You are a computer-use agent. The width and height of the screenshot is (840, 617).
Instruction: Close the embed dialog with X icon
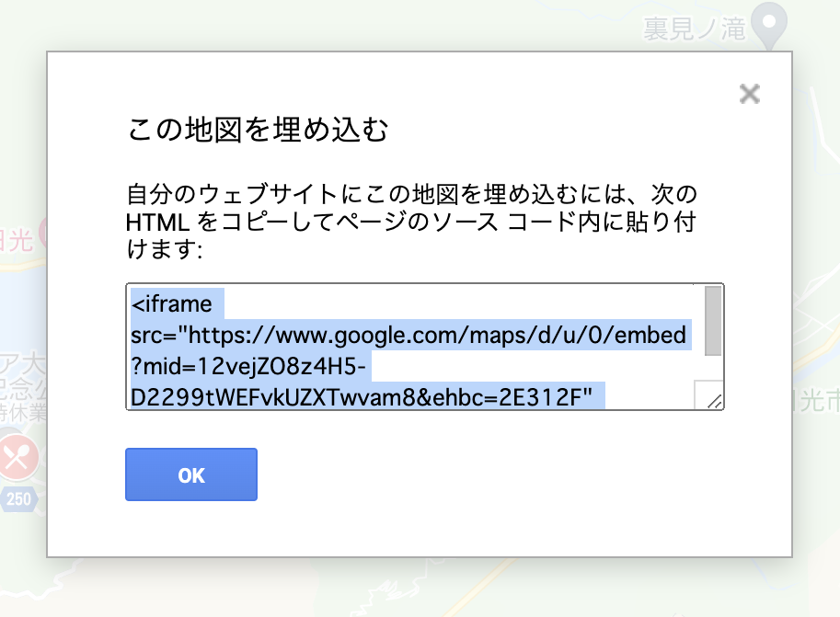tap(750, 94)
